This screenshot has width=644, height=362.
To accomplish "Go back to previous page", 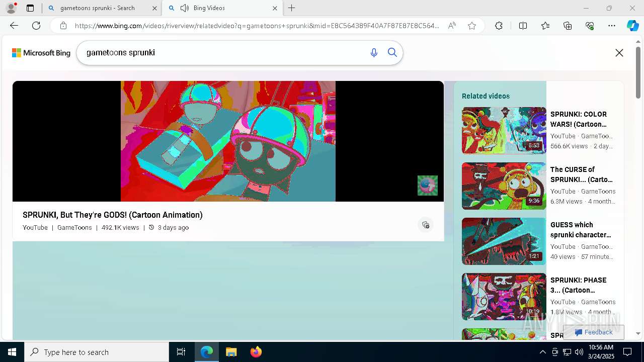I will point(14,26).
